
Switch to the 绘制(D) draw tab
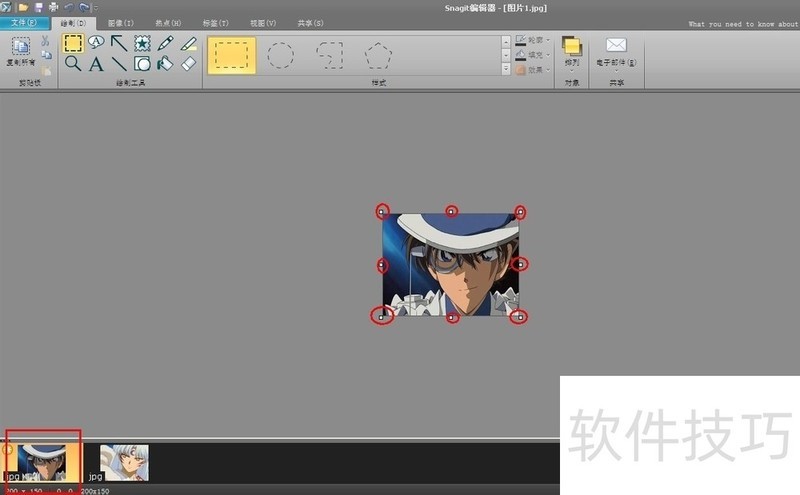(x=73, y=23)
